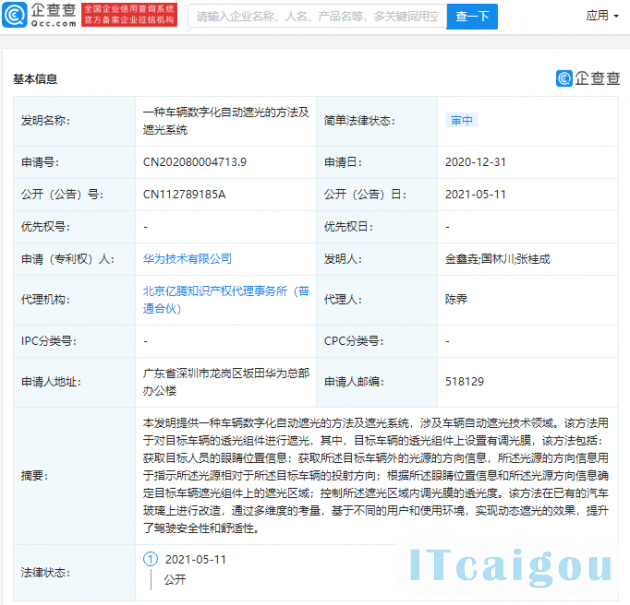Select applicant postcode 518129
Screen dimensions: 630x605
click(x=464, y=382)
